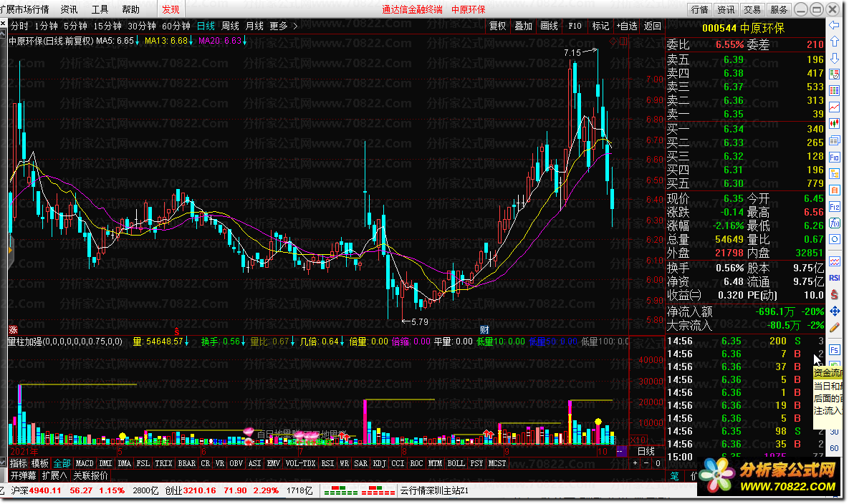Click the 0 reset button beside indicator tabs
The image size is (849, 504).
click(x=658, y=463)
